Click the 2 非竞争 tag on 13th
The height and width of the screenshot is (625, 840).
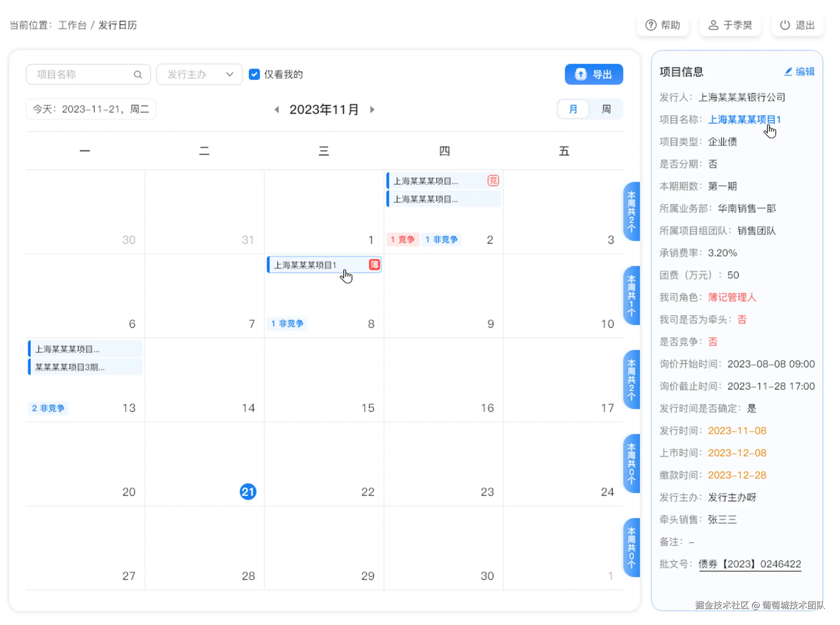[48, 408]
